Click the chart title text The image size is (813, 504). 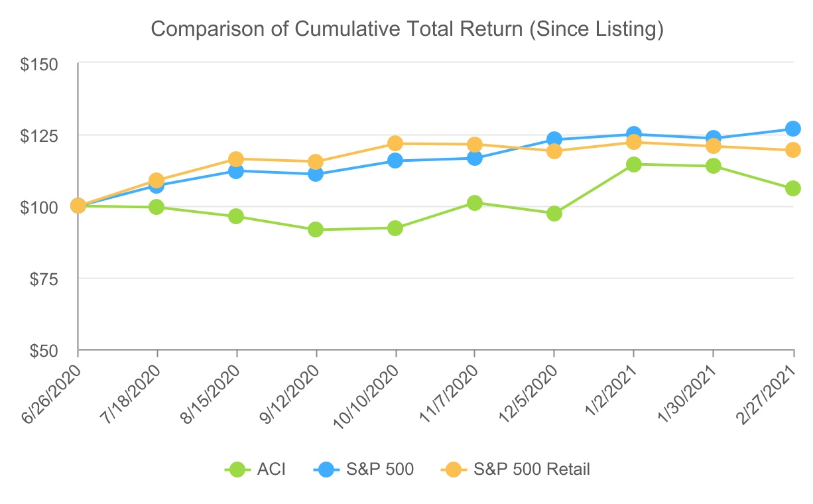(x=407, y=29)
